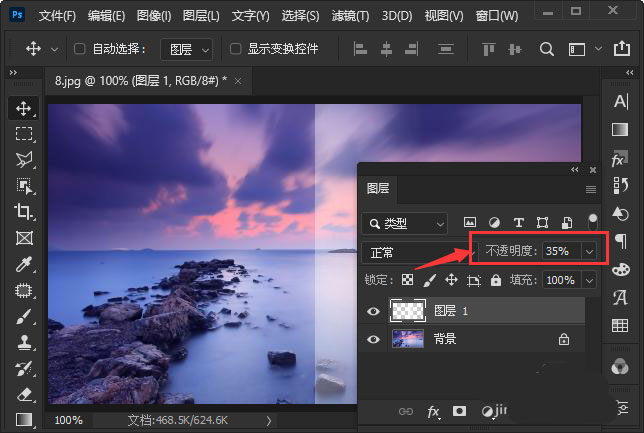Pick the Eraser tool
644x433 pixels.
click(x=24, y=394)
